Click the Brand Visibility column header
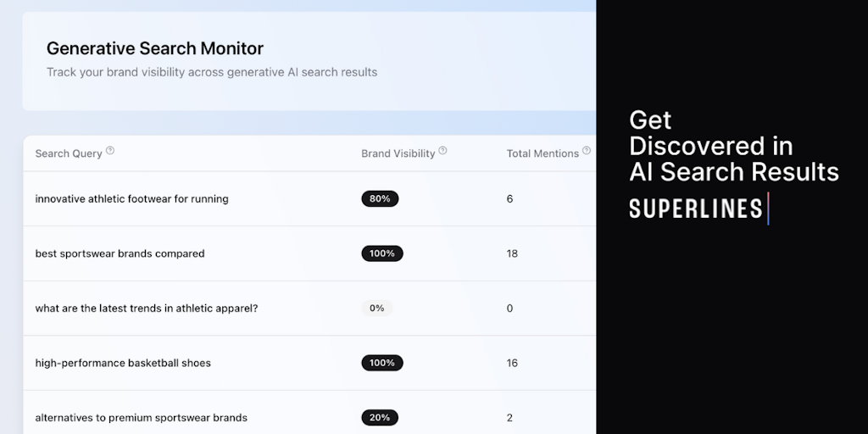Image resolution: width=868 pixels, height=434 pixels. [398, 153]
